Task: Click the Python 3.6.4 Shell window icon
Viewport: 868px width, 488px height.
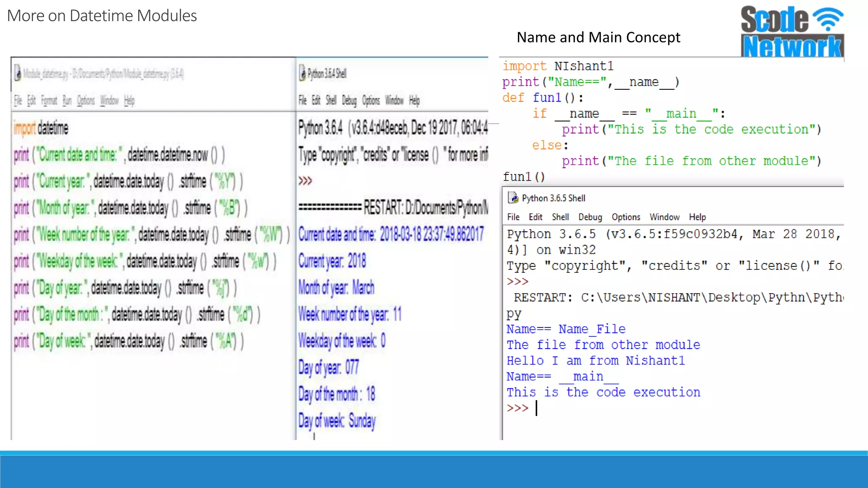Action: pyautogui.click(x=302, y=73)
